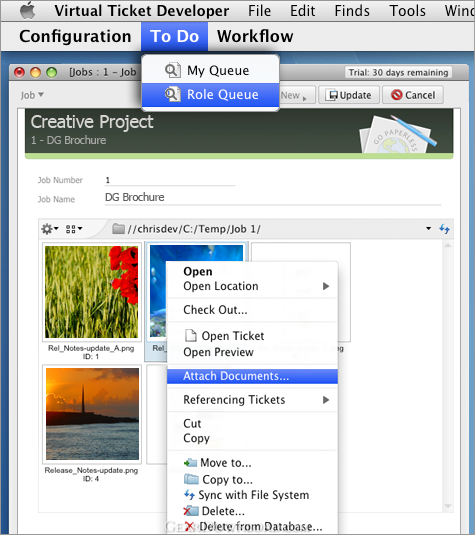The width and height of the screenshot is (475, 535).
Task: Expand the Open Location submenu arrow
Action: pyautogui.click(x=326, y=286)
